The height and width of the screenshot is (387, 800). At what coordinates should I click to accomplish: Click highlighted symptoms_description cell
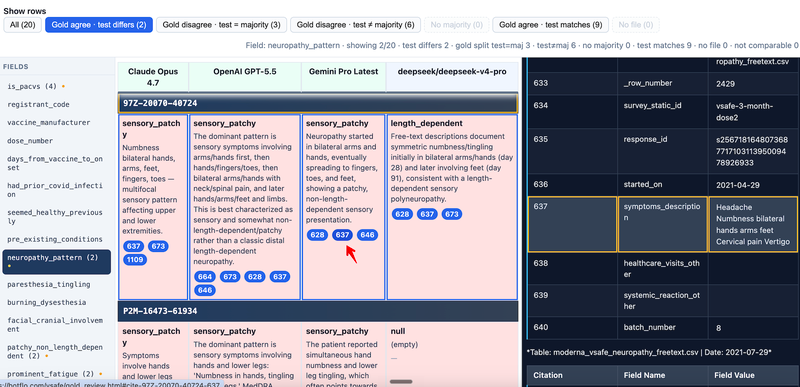pos(663,224)
